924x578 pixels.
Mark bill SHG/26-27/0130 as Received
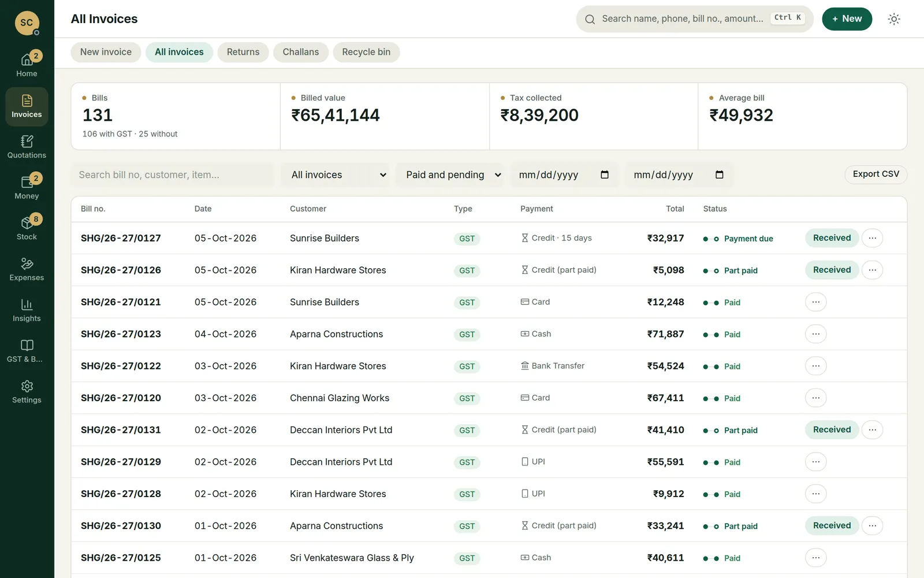[x=832, y=526]
